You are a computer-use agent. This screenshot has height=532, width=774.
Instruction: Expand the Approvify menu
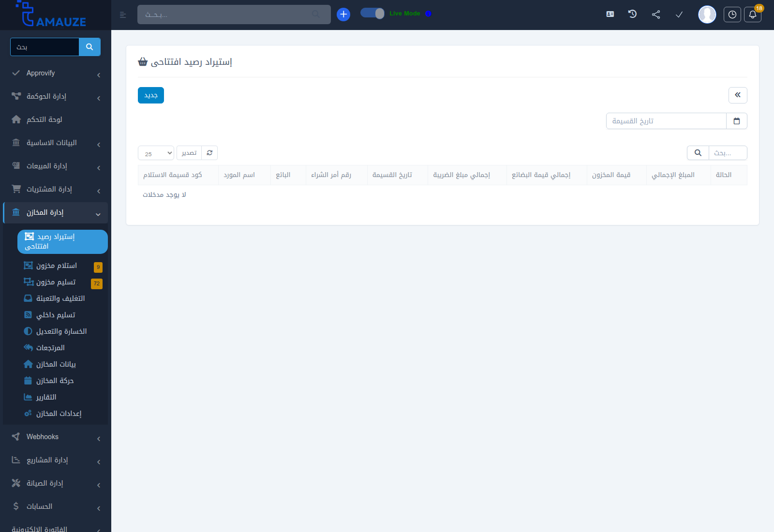point(56,74)
